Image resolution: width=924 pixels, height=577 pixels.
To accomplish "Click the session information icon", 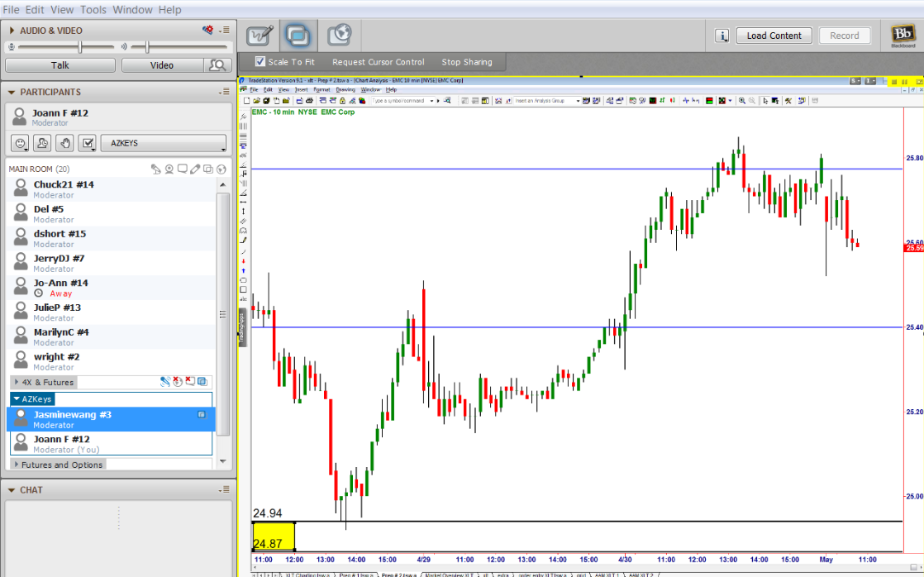I will (722, 36).
